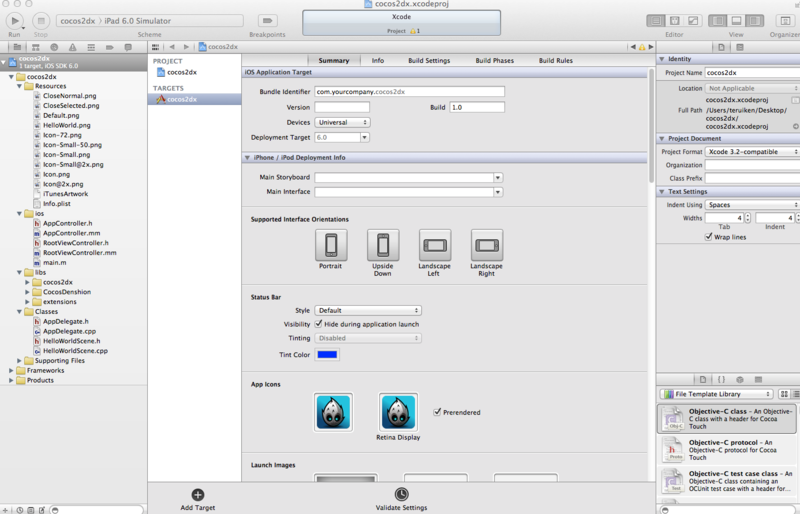Switch to the Assistant editor

coord(674,21)
